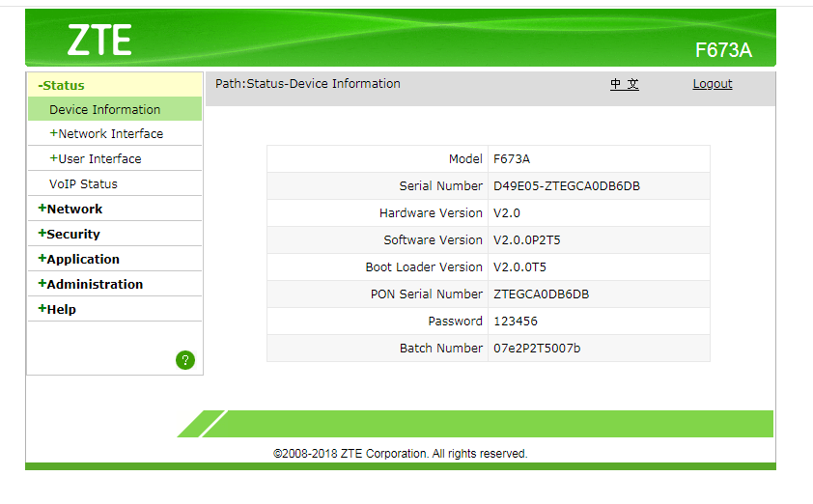The image size is (813, 504).
Task: Expand the Security menu section
Action: 69,234
